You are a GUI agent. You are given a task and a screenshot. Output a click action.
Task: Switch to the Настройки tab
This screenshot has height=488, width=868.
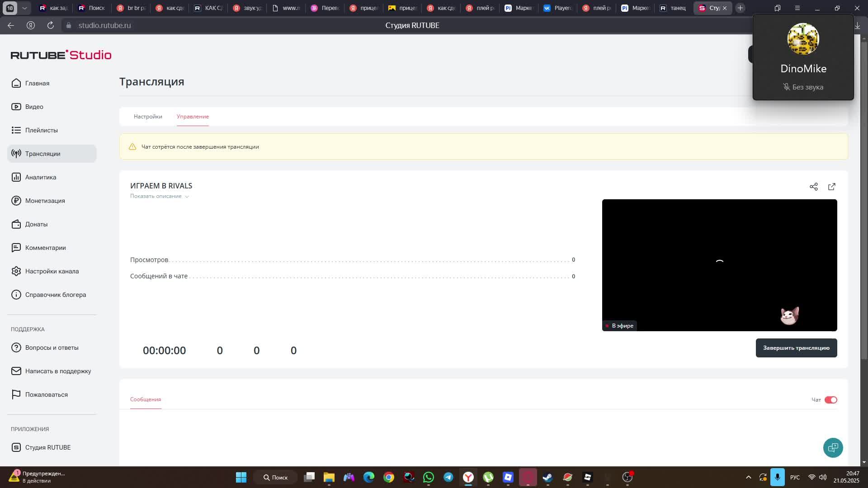148,117
